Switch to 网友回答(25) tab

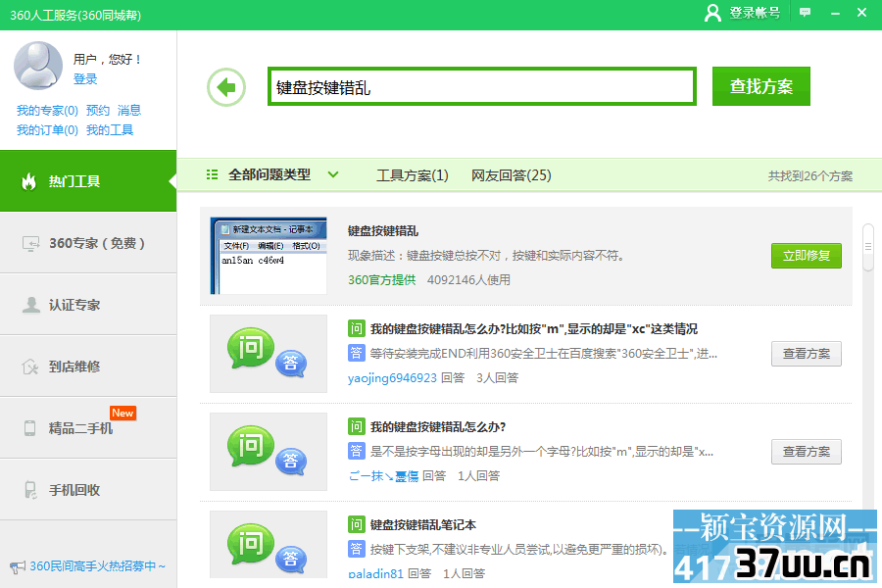coord(512,175)
